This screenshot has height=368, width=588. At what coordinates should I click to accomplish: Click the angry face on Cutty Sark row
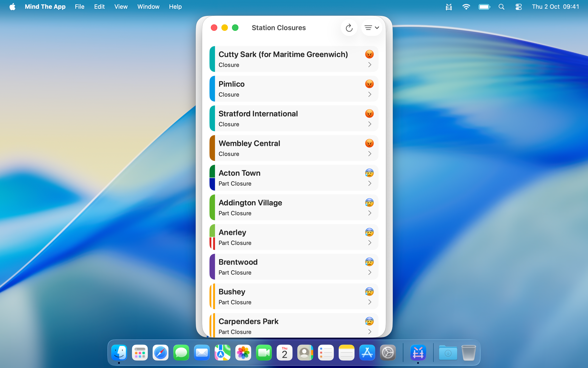tap(369, 54)
